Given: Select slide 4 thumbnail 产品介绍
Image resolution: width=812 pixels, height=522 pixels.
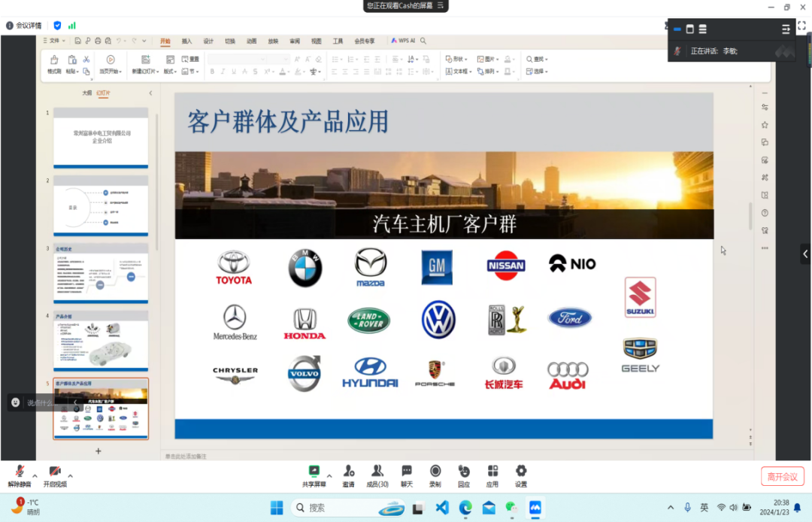Looking at the screenshot, I should pos(101,342).
